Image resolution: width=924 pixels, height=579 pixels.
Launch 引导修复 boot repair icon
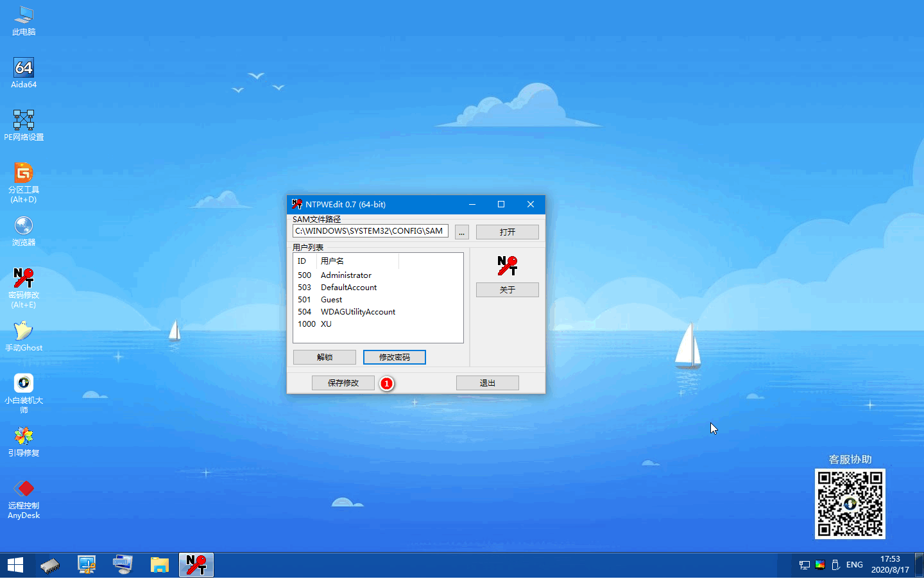[x=24, y=436]
